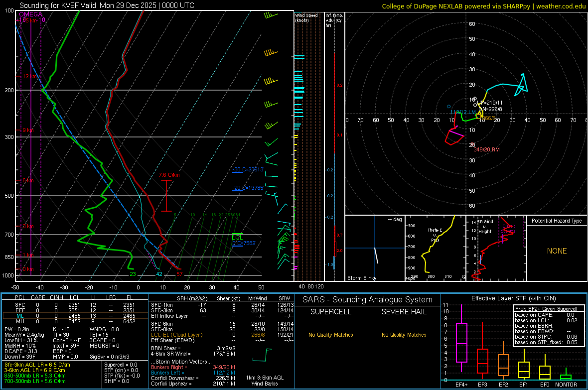
Task: Click the red right-mover polygon on hodograph
Action: 454,137
